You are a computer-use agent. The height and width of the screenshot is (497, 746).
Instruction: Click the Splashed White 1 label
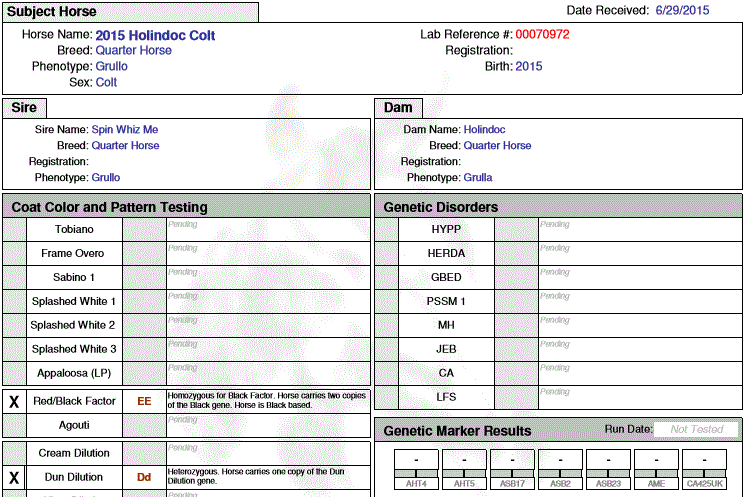point(74,302)
